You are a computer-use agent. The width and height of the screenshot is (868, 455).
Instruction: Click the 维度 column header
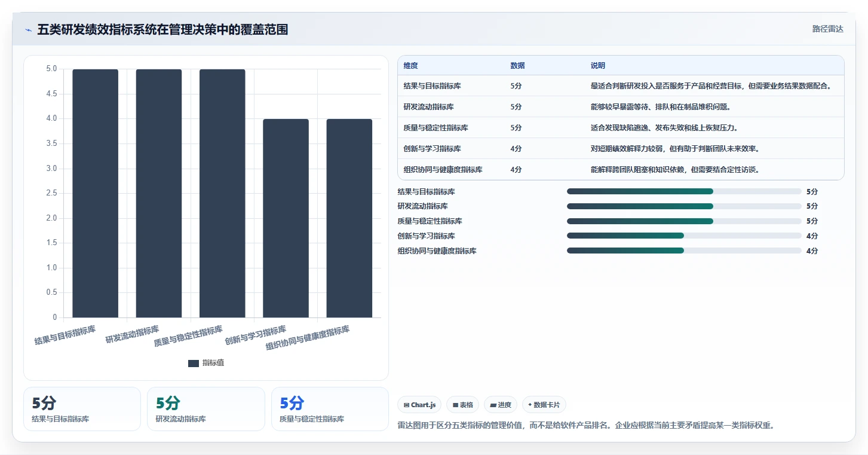[411, 66]
